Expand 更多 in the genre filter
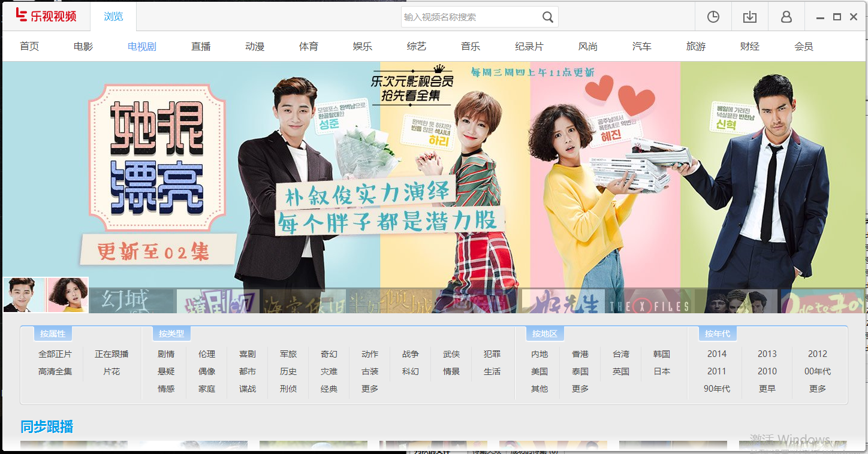The height and width of the screenshot is (454, 868). pos(370,389)
